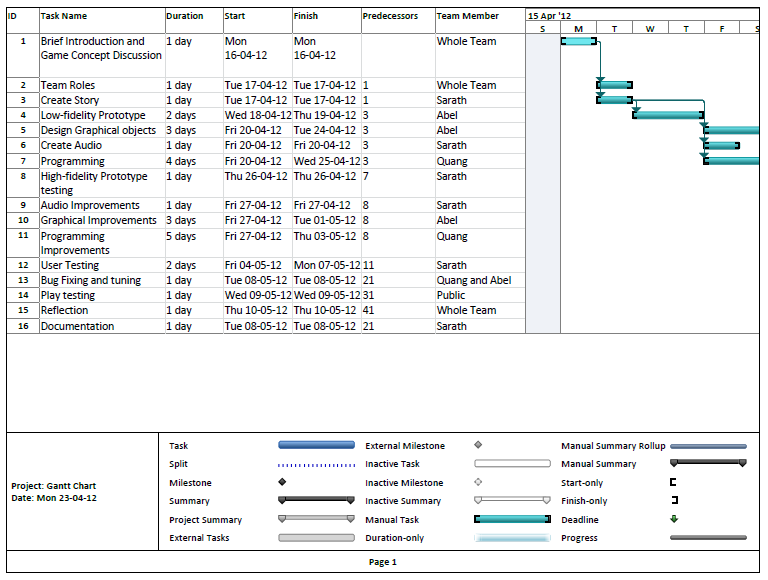The width and height of the screenshot is (768, 580).
Task: Click the 'Project: Gantt Chart' label
Action: (53, 486)
